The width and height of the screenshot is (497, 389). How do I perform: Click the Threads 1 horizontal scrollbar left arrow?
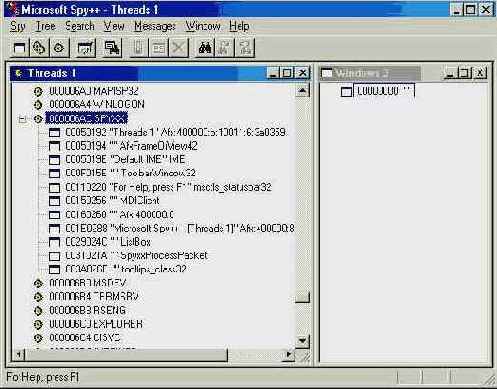(19, 355)
